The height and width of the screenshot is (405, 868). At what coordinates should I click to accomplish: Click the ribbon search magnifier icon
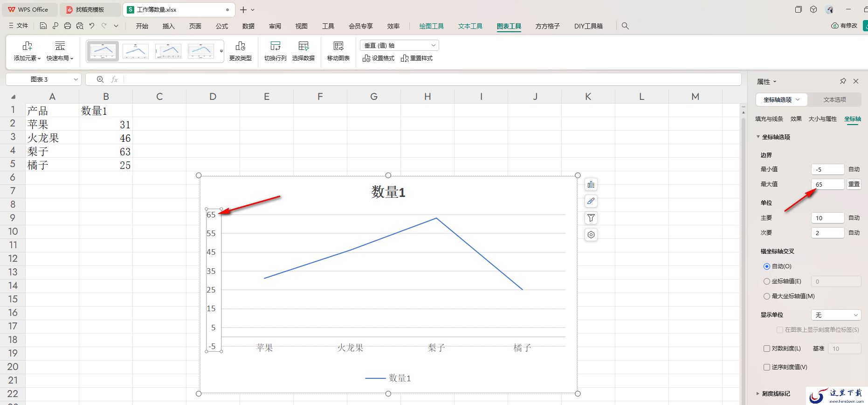tap(625, 26)
